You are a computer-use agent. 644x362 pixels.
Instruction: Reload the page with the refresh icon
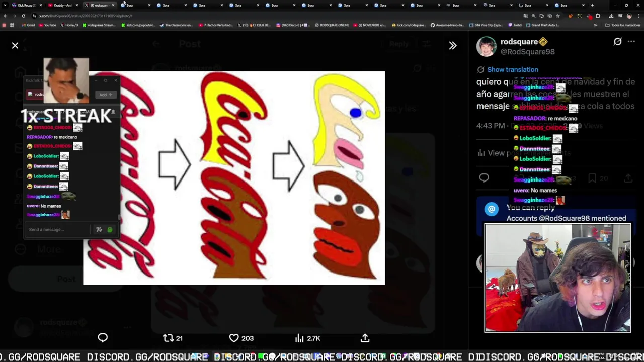pos(23,16)
